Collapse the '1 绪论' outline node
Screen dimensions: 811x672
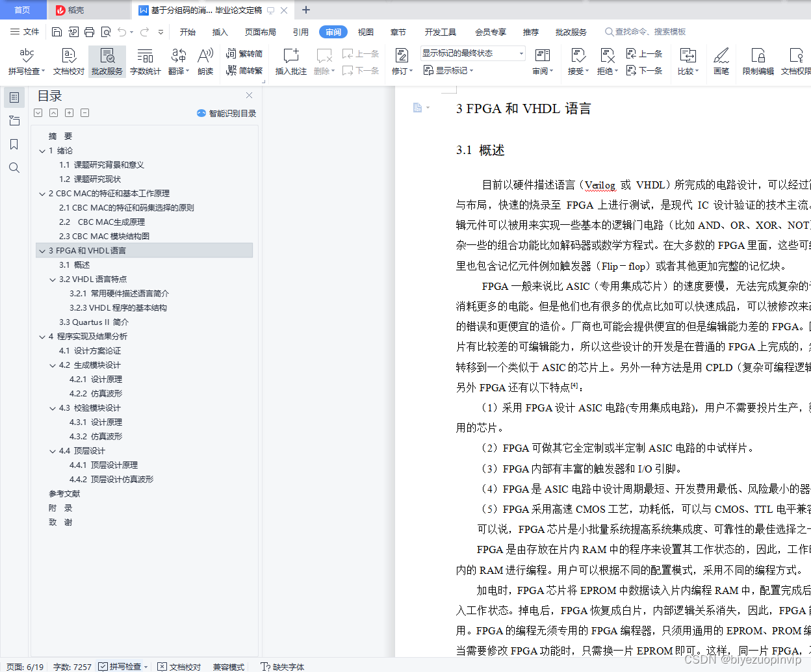pos(42,151)
